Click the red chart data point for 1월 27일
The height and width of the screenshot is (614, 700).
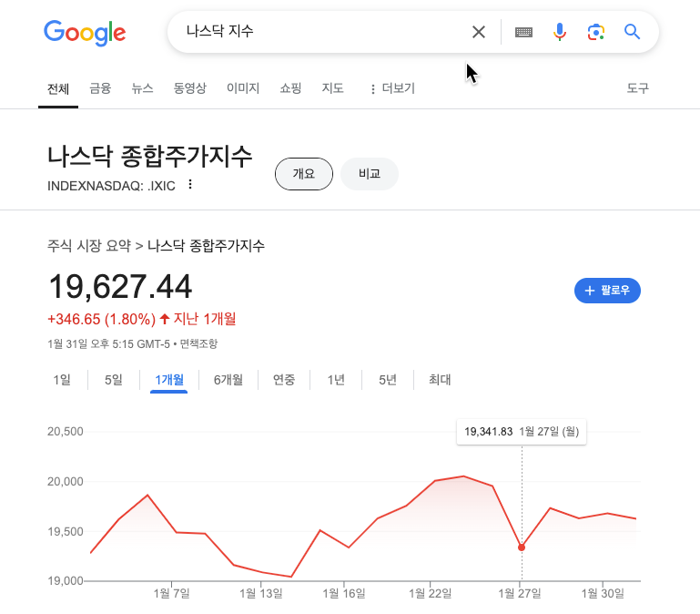[522, 547]
